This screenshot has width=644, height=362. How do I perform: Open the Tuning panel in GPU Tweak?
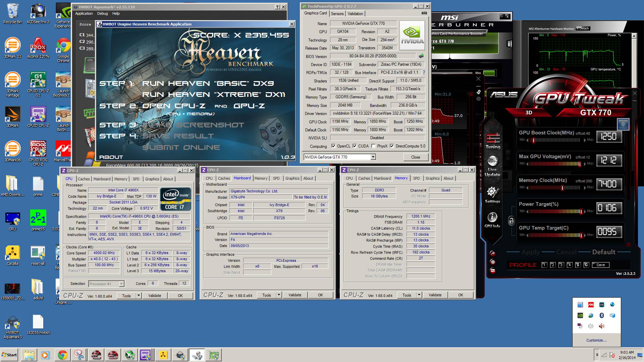[x=493, y=141]
